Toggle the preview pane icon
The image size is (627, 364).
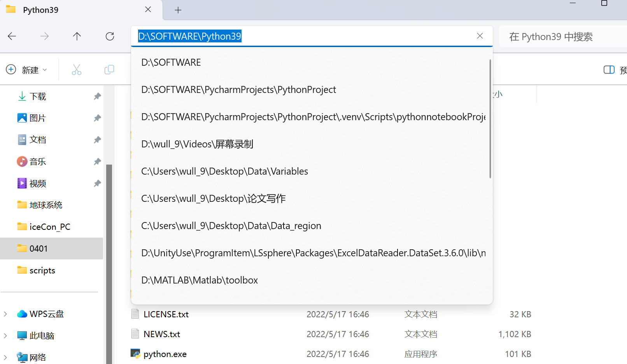tap(609, 70)
